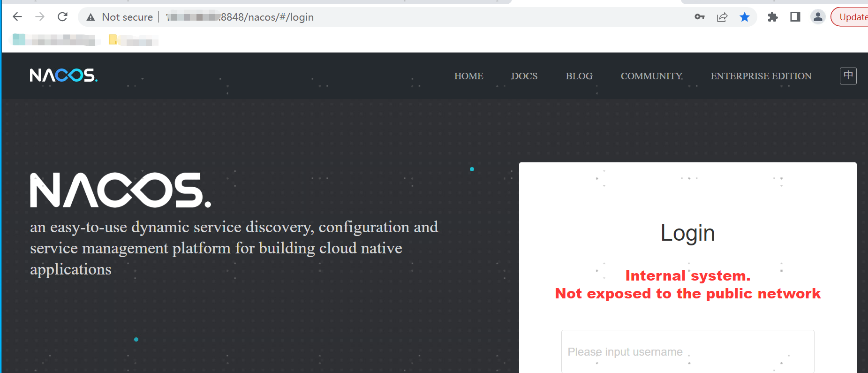This screenshot has height=373, width=868.
Task: Click the share page icon
Action: click(722, 17)
